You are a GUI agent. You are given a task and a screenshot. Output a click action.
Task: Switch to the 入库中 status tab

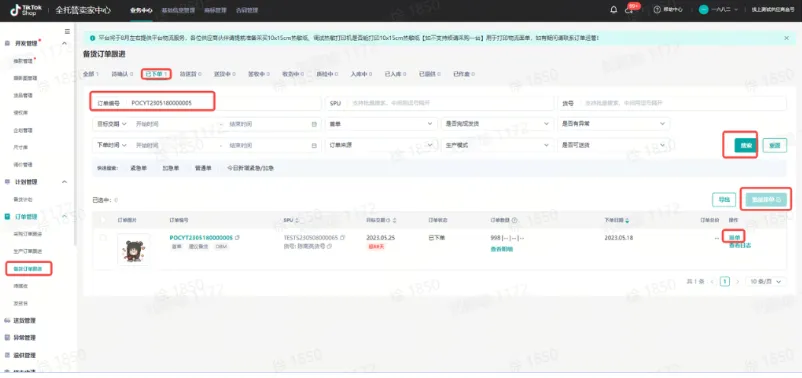click(362, 74)
